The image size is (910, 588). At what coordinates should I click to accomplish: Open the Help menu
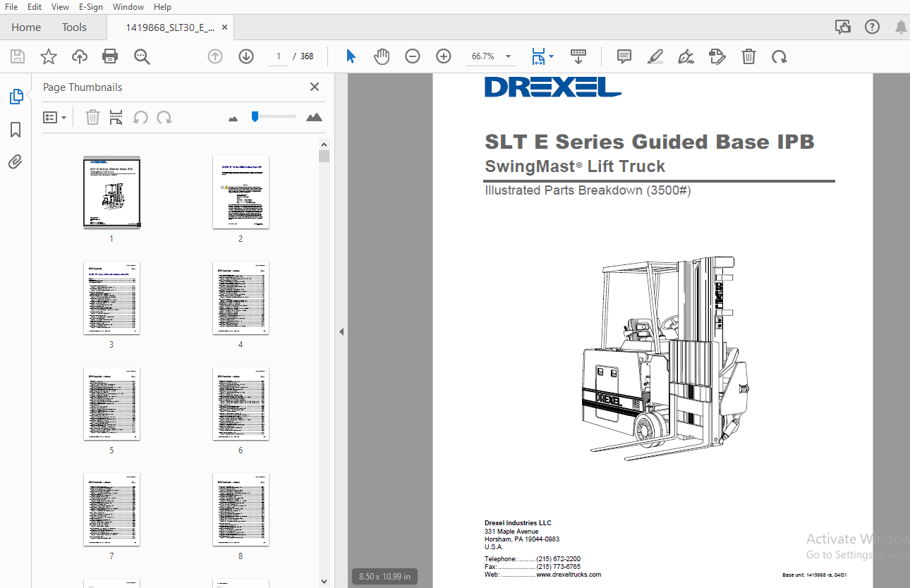[x=162, y=6]
